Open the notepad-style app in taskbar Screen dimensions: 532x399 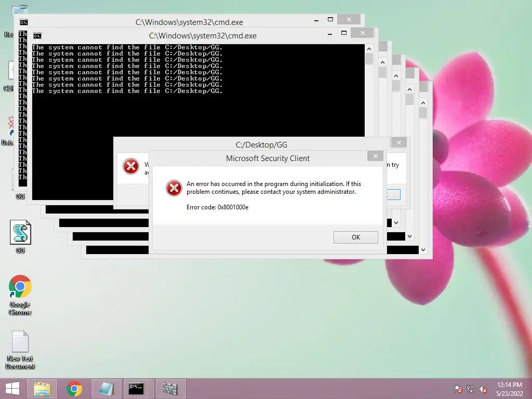[x=106, y=389]
